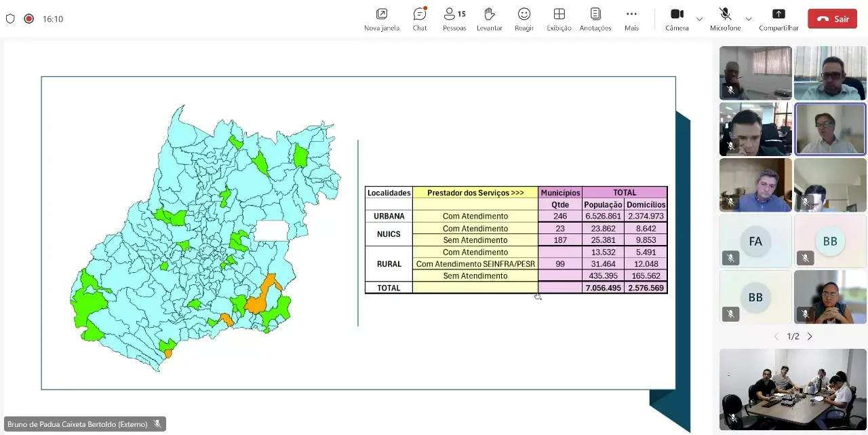Viewport: 868px width, 435px height.
Task: Expand the microphone options dropdown arrow
Action: [x=749, y=19]
